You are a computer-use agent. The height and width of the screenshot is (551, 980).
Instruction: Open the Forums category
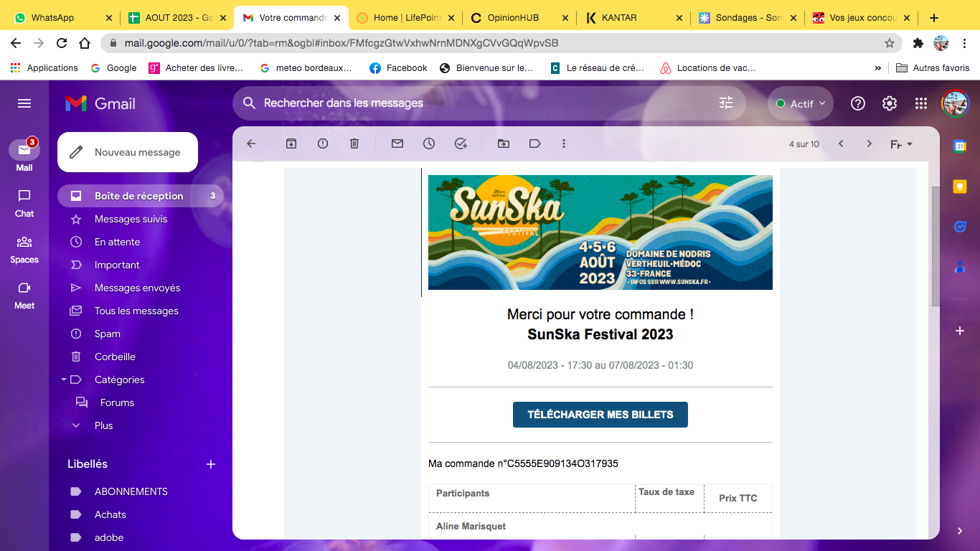pyautogui.click(x=141, y=402)
